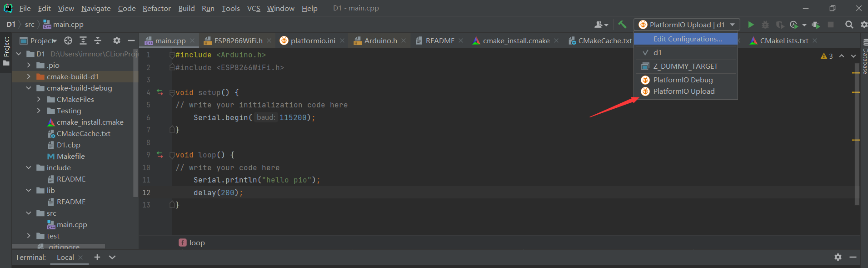Select Z_DUMMY_TARGET configuration
This screenshot has height=268, width=868.
pos(686,66)
